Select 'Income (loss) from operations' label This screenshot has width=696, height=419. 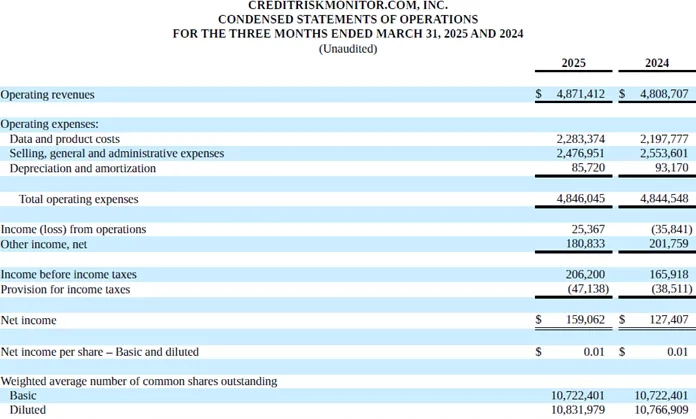(x=73, y=229)
